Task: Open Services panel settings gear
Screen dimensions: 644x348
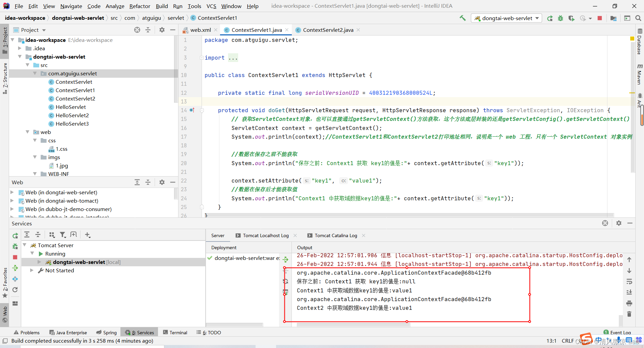Action: [619, 223]
